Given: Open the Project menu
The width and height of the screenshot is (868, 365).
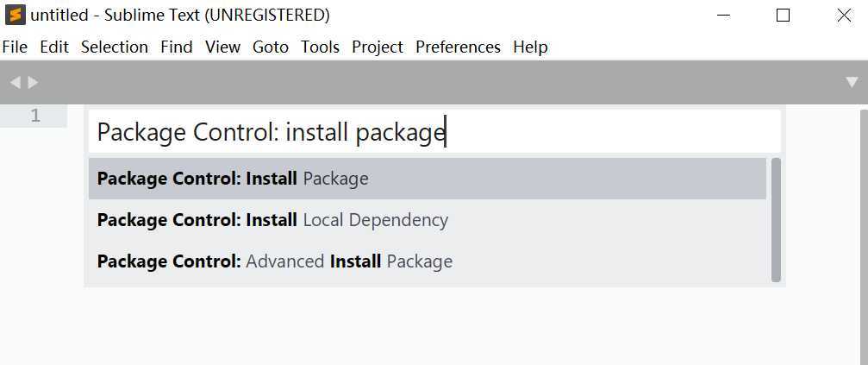Looking at the screenshot, I should point(378,47).
